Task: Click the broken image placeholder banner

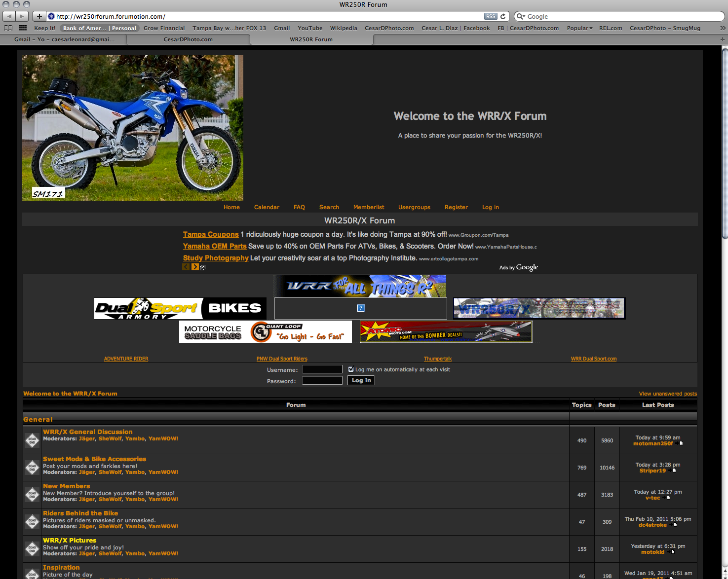Action: 361,308
